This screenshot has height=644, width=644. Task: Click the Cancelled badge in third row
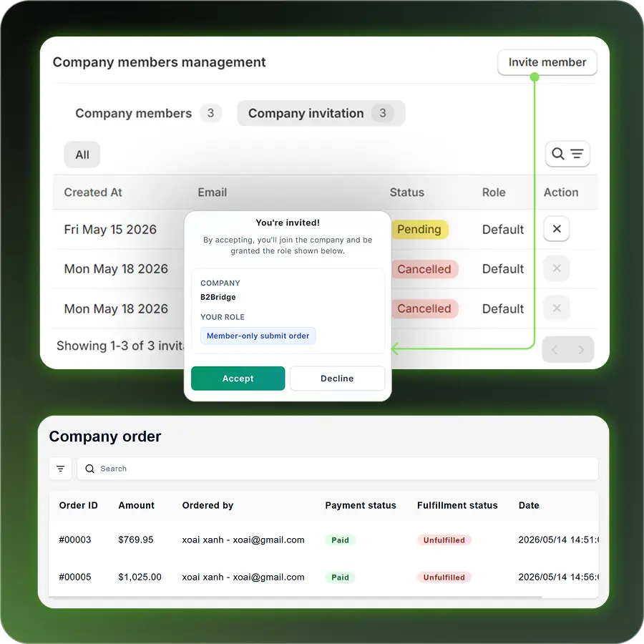click(x=424, y=308)
